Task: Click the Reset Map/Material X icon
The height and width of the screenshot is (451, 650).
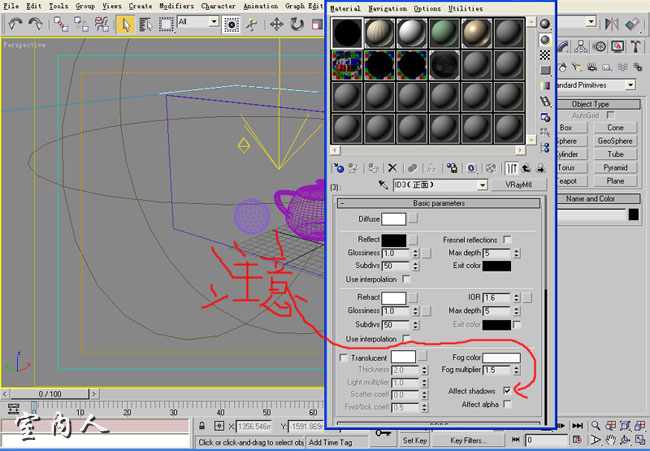Action: click(392, 168)
